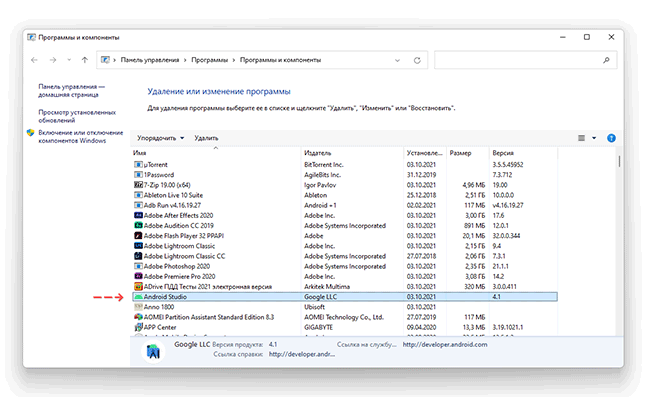Image resolution: width=650 pixels, height=397 pixels.
Task: Select the Android Studio row icon
Action: click(138, 297)
